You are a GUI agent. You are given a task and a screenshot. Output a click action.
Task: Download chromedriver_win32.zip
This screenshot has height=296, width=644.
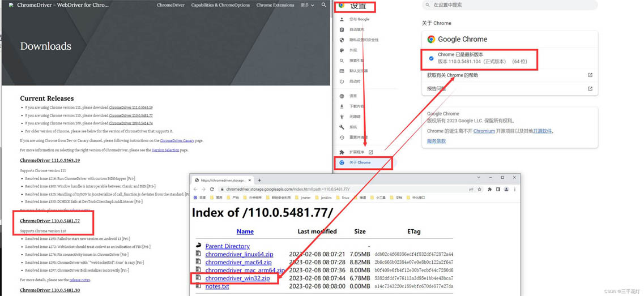click(237, 278)
